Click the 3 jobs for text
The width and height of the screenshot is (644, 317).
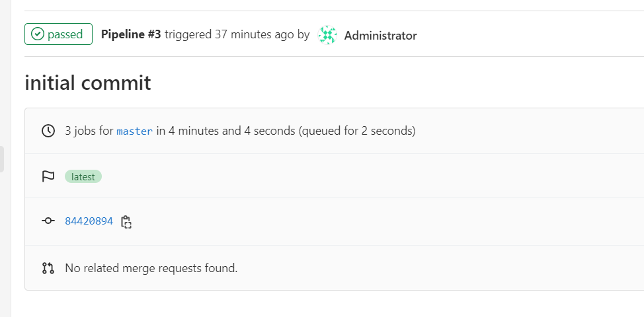coord(89,131)
